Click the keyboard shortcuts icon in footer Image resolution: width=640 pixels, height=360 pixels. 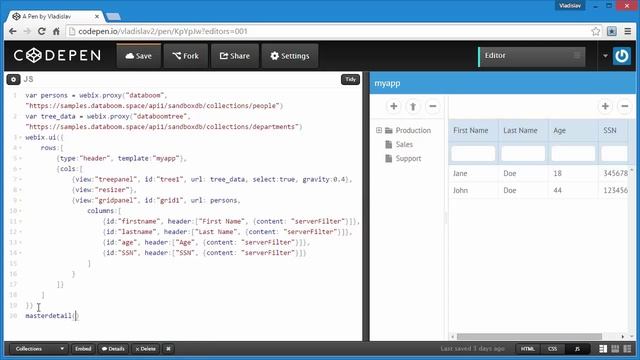tap(168, 349)
